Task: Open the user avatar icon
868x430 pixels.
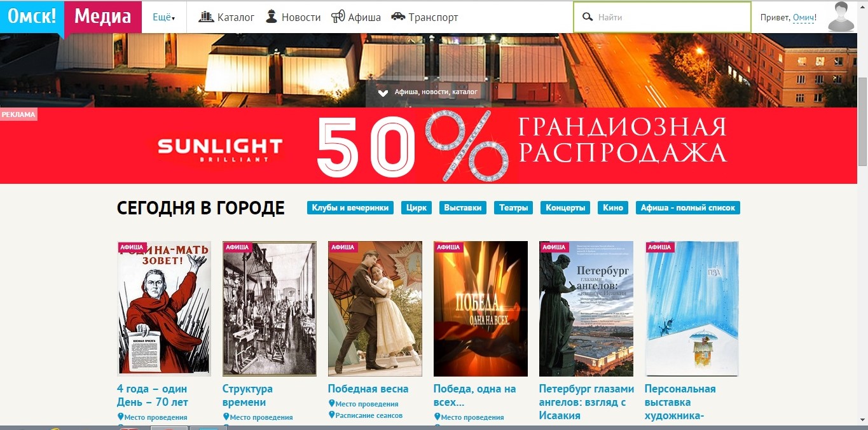Action: 841,17
